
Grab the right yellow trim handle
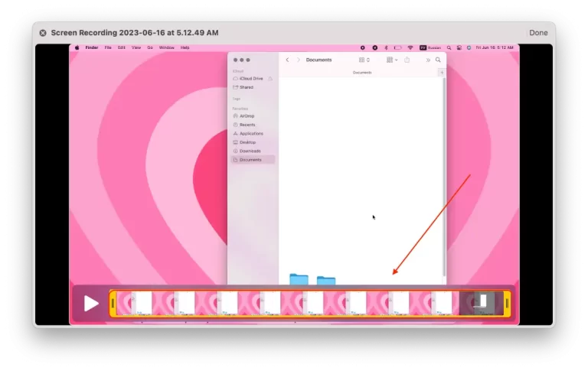click(507, 304)
